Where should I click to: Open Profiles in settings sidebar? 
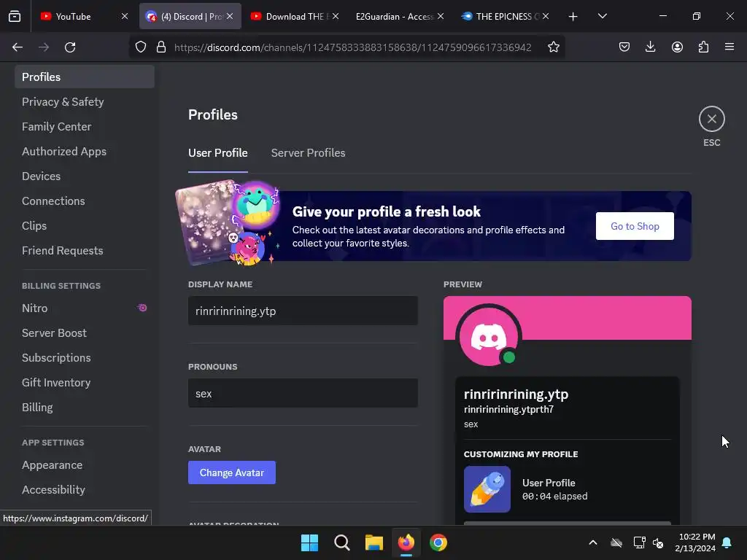pyautogui.click(x=85, y=77)
